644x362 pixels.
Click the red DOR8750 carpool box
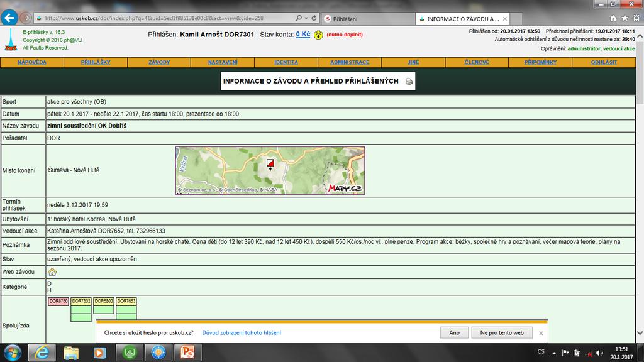(x=58, y=301)
